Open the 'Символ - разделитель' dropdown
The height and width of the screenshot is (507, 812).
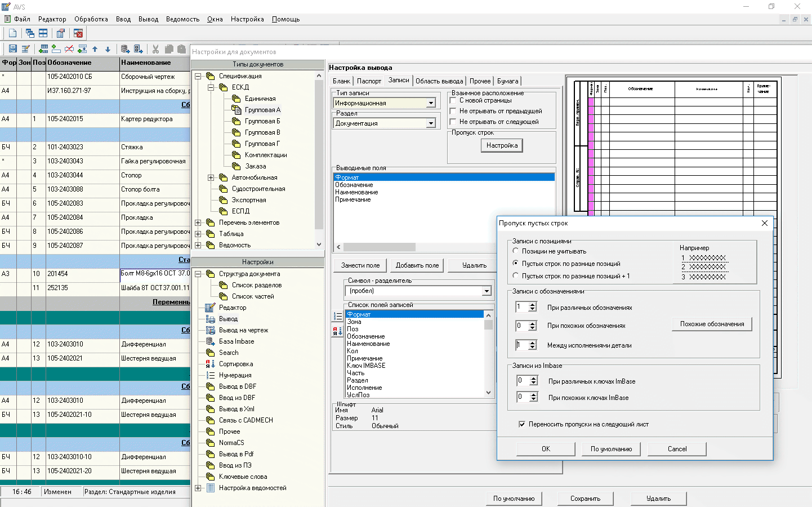487,291
